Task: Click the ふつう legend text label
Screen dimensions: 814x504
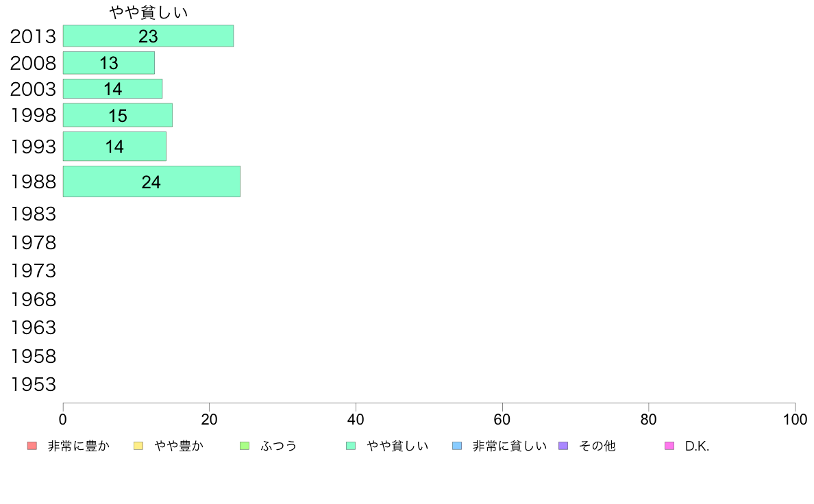Action: tap(279, 446)
